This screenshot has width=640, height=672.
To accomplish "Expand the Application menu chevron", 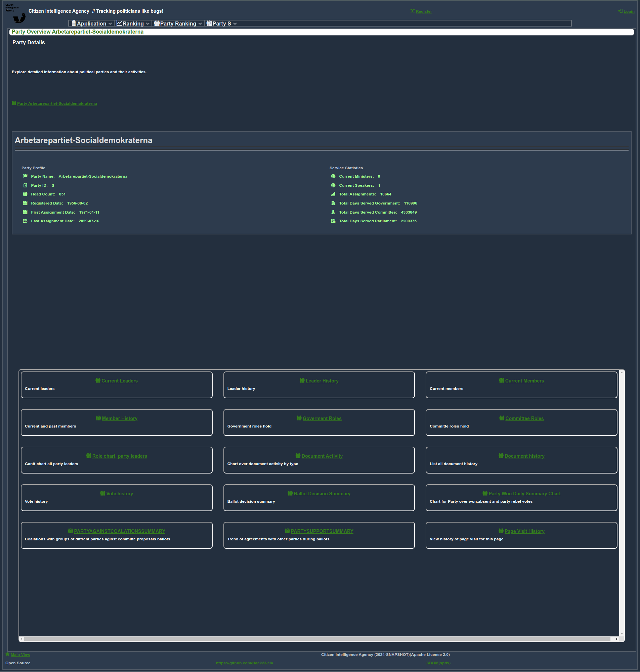I will click(110, 24).
